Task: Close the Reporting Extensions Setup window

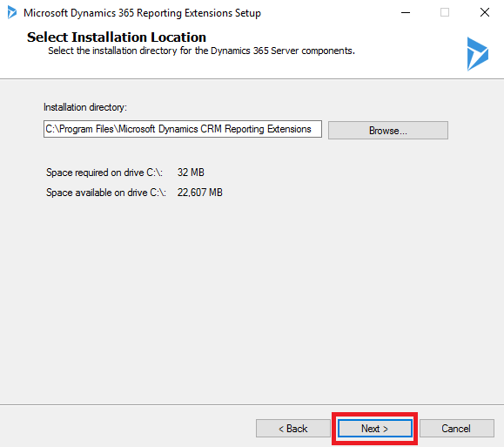Action: [485, 12]
